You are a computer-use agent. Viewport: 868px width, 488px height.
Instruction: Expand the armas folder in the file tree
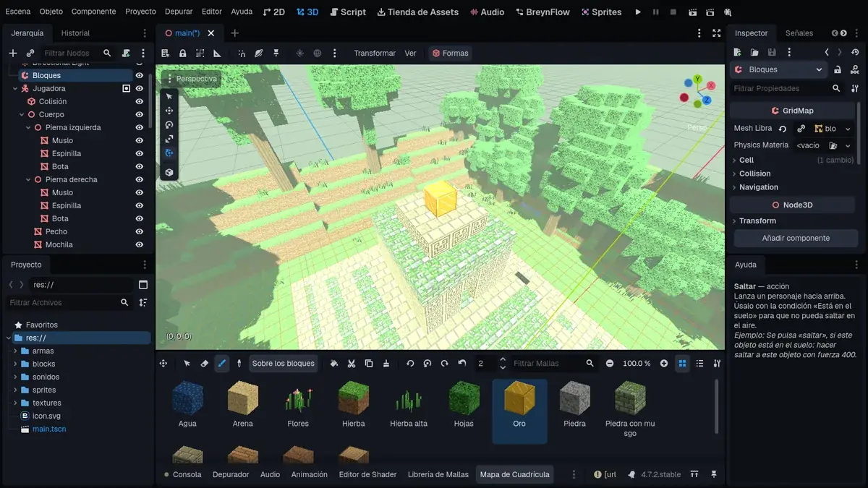pos(15,351)
